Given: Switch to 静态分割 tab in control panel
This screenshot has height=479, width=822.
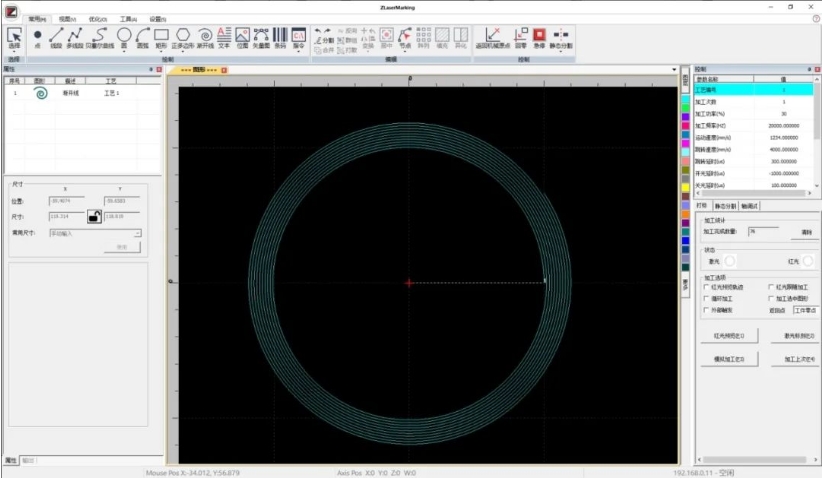Looking at the screenshot, I should (x=725, y=206).
